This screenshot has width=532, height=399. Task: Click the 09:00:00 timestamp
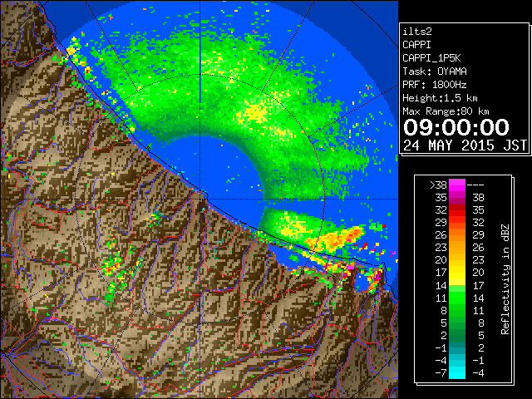[456, 127]
